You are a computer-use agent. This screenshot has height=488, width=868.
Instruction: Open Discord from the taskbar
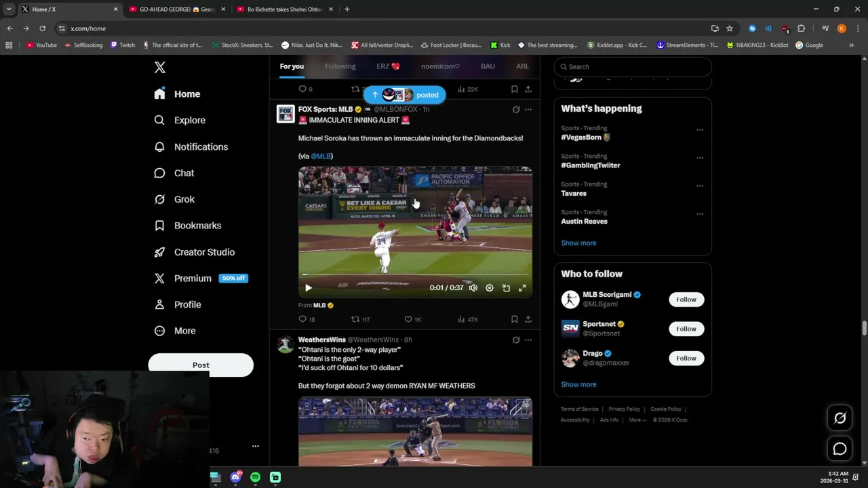(x=235, y=477)
